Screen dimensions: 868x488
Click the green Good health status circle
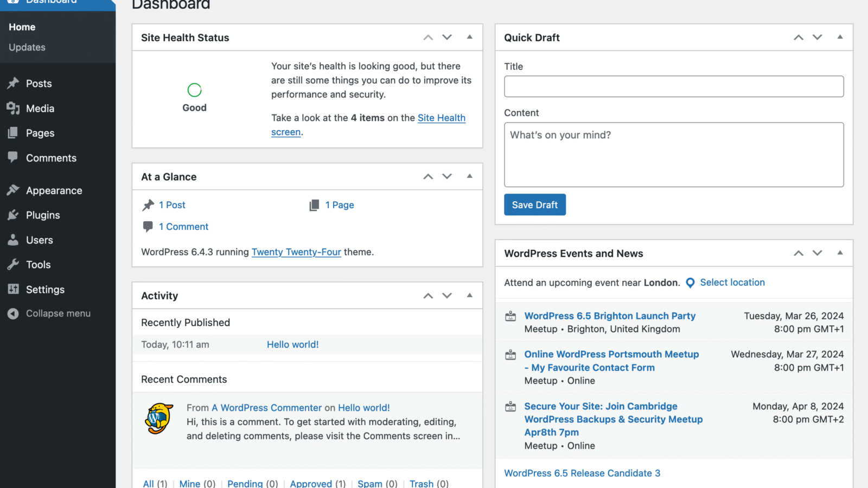coord(194,89)
